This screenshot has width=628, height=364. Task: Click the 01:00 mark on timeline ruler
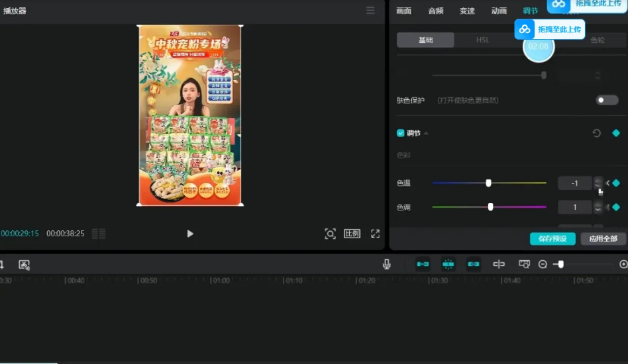pyautogui.click(x=221, y=281)
